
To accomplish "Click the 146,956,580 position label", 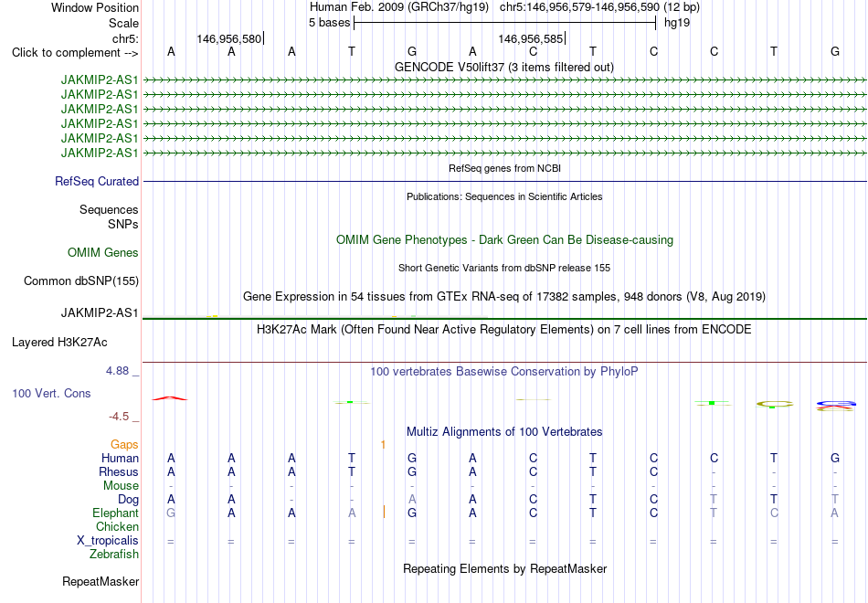I will 228,38.
